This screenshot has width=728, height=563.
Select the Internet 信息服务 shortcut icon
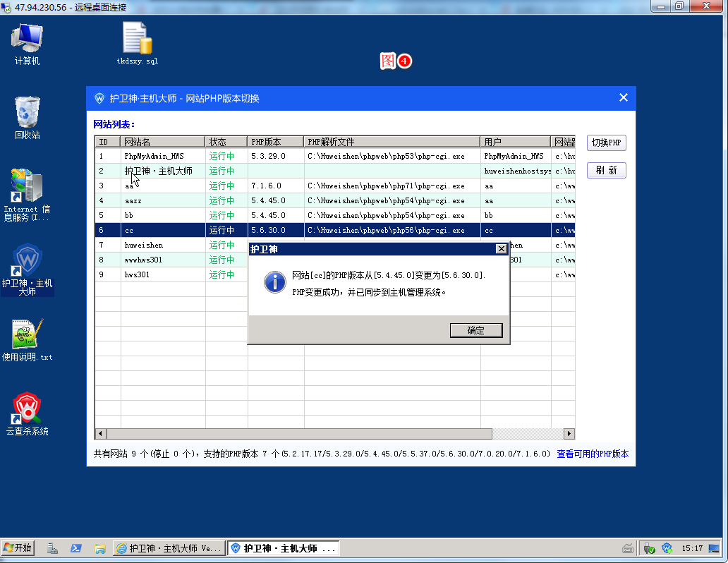(x=27, y=195)
